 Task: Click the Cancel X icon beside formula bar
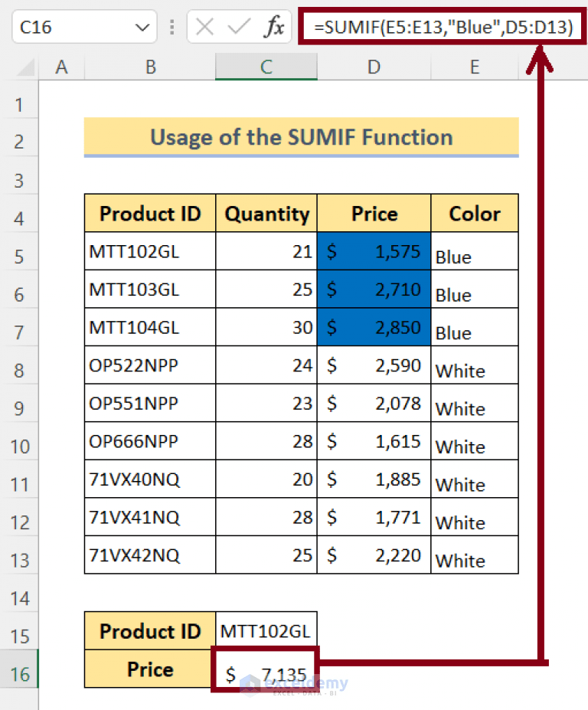click(x=205, y=26)
